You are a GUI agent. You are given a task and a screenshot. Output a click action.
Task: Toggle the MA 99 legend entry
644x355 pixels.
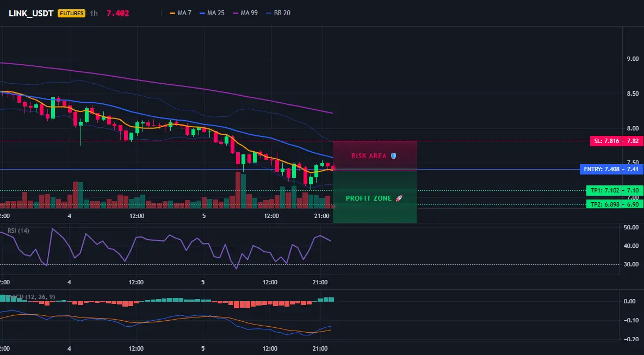pyautogui.click(x=245, y=13)
